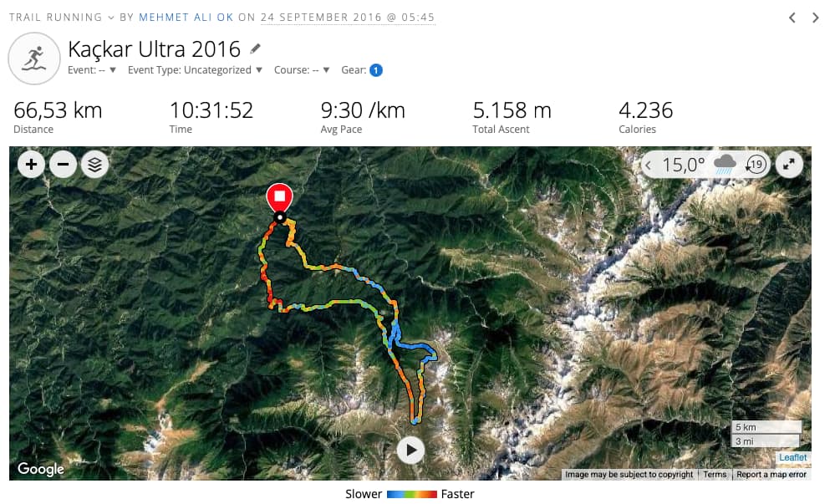The height and width of the screenshot is (504, 835).
Task: Open Mehmet Ali Ok's profile link
Action: (186, 17)
